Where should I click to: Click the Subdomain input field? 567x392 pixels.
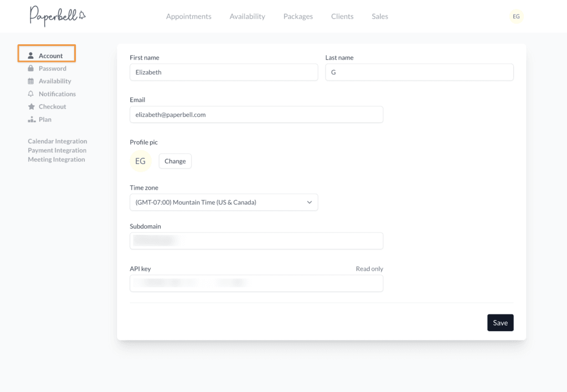tap(256, 241)
